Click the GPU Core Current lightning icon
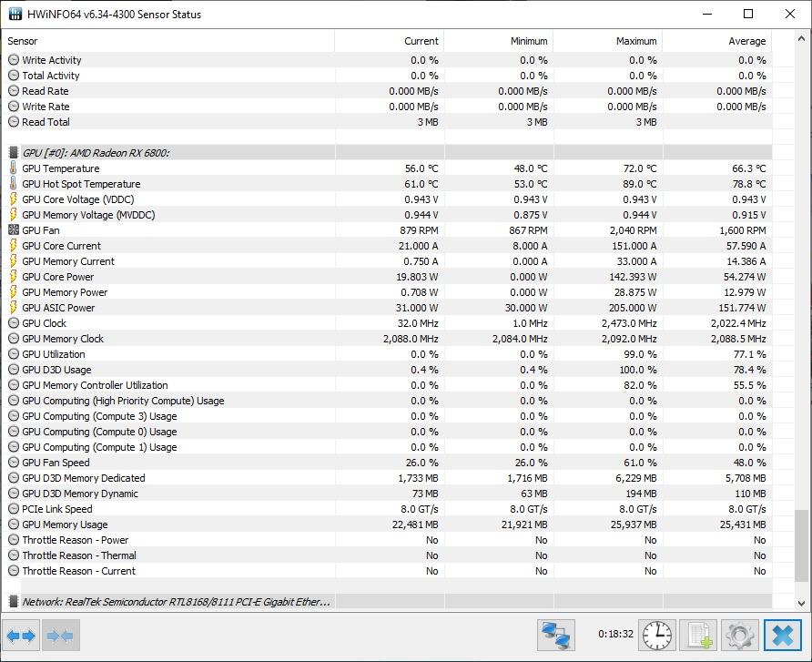Screen dimensions: 812x662 (x=14, y=246)
